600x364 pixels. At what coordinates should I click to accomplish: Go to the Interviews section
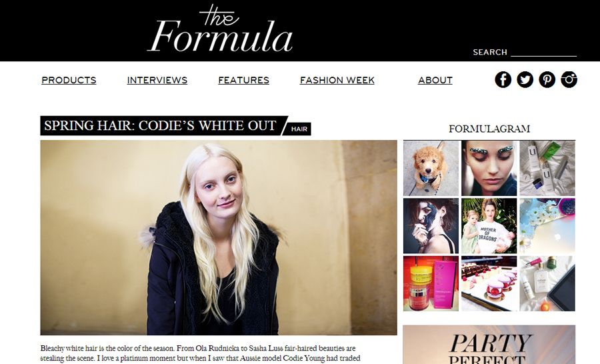tap(157, 81)
